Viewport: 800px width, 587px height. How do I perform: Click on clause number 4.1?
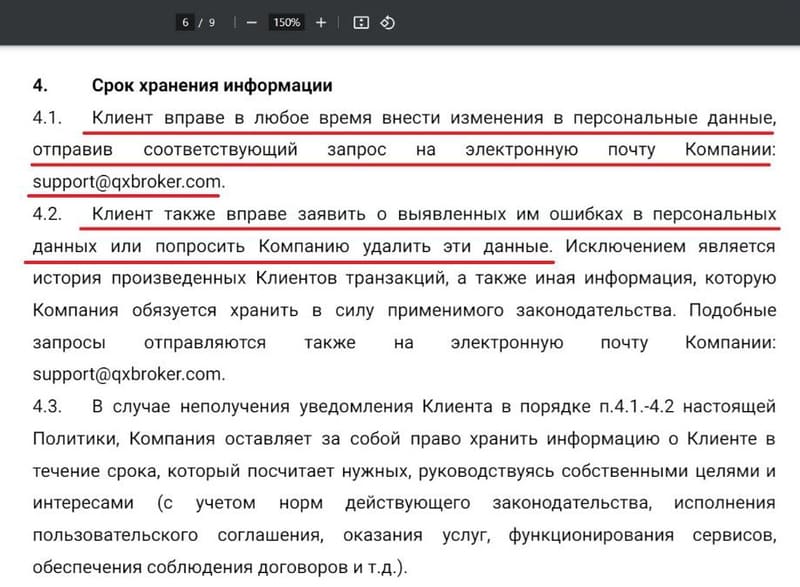coord(46,115)
